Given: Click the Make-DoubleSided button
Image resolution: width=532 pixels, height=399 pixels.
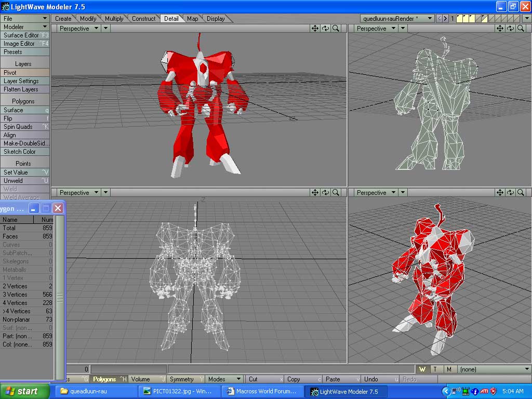Looking at the screenshot, I should pyautogui.click(x=25, y=143).
